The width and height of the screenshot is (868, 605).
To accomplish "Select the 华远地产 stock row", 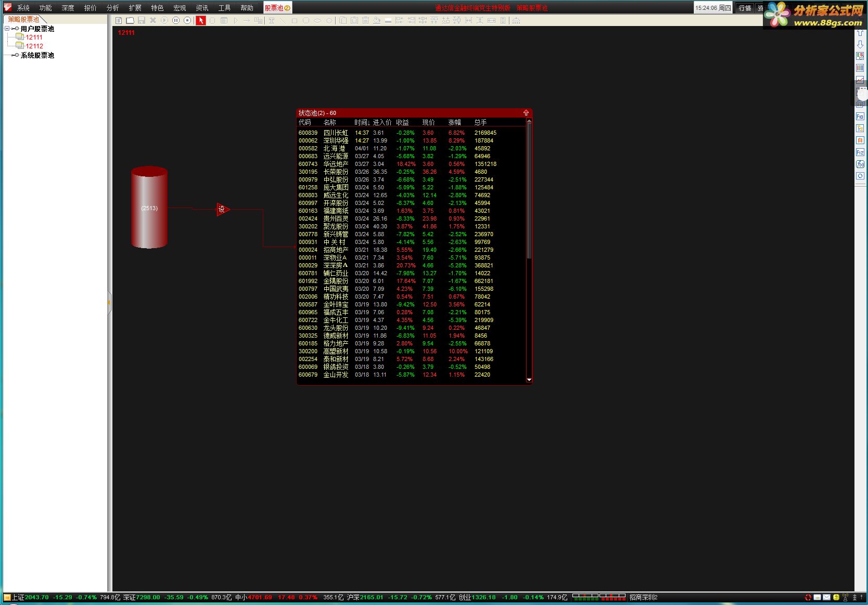I will (411, 164).
